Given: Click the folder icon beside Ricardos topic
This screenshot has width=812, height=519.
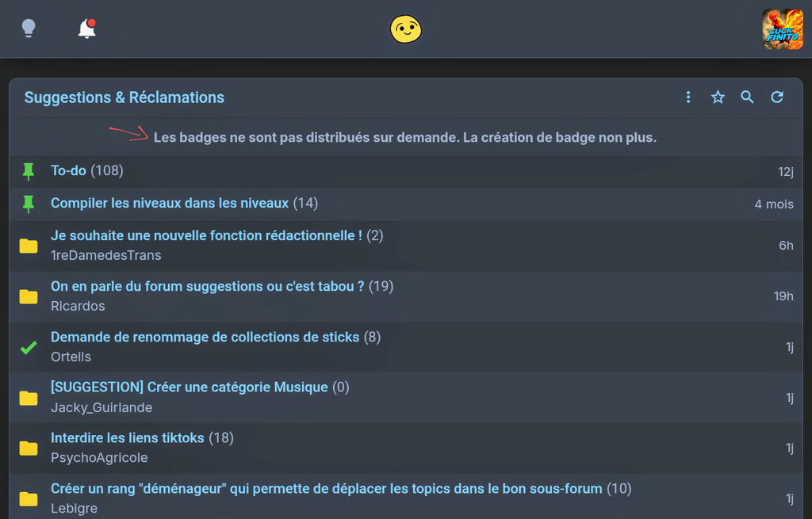Looking at the screenshot, I should point(29,296).
